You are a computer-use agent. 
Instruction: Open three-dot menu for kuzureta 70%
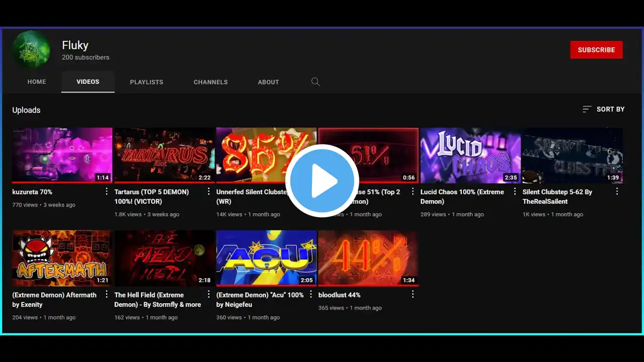coord(107,192)
